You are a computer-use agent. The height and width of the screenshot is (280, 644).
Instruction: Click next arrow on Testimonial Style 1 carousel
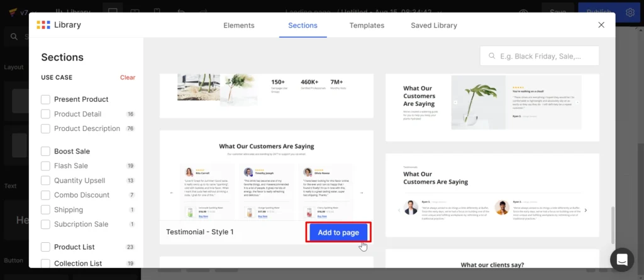(362, 193)
